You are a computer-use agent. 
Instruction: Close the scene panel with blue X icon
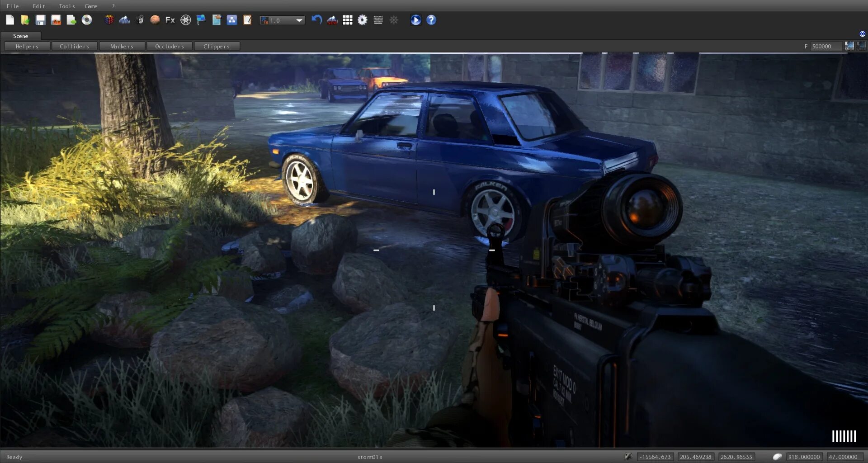(x=863, y=34)
